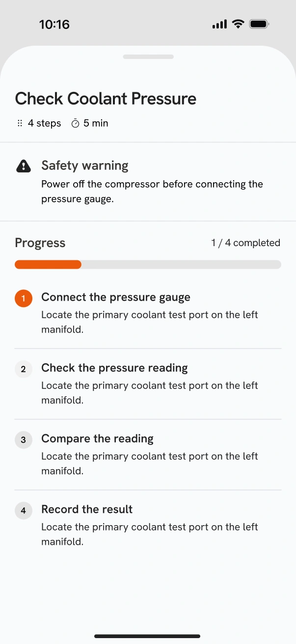Open the "Record the result" step

point(148,525)
